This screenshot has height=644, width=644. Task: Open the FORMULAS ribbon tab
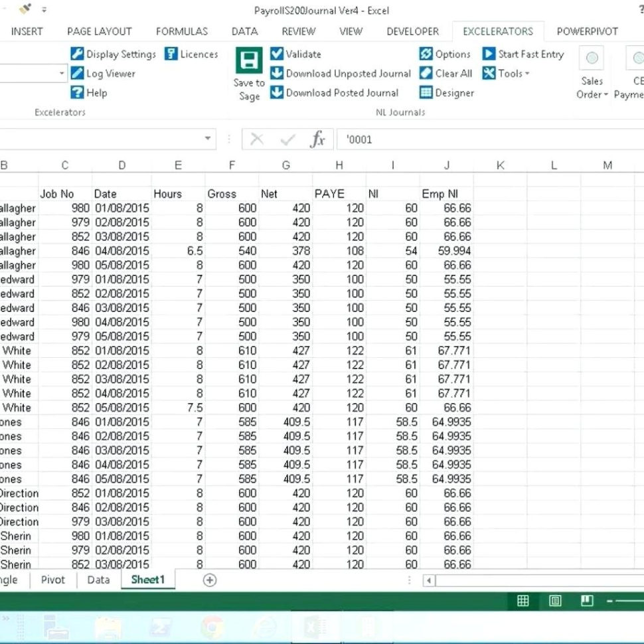point(182,32)
